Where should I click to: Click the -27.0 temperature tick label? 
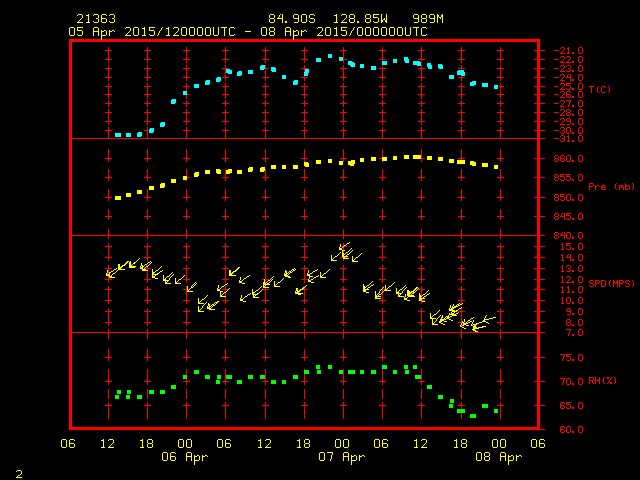click(x=568, y=104)
